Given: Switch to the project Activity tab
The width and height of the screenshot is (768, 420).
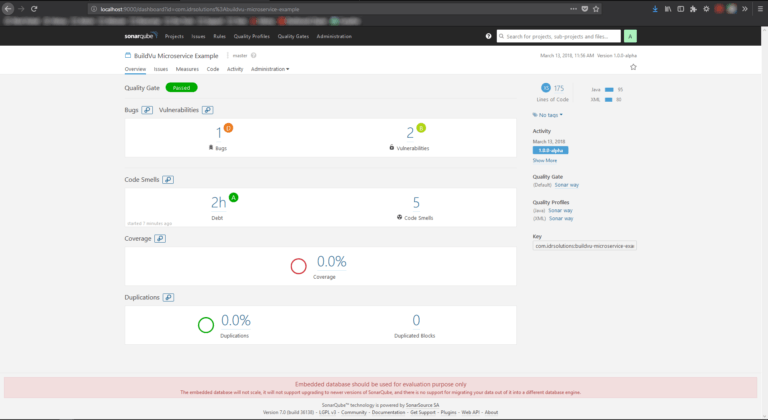Looking at the screenshot, I should 235,69.
